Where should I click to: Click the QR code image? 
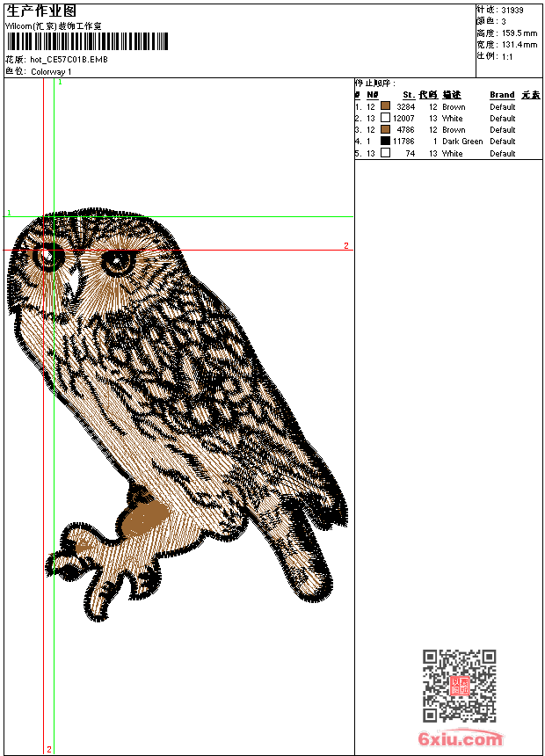(459, 686)
